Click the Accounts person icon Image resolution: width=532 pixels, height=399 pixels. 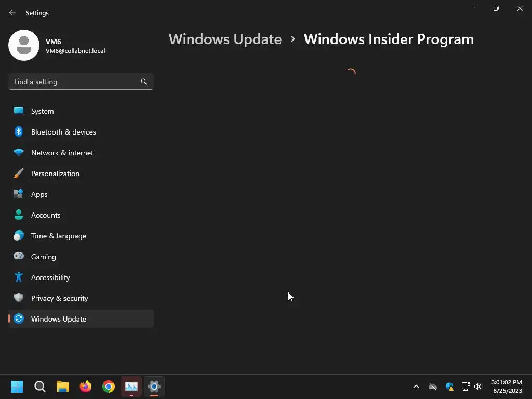point(19,215)
